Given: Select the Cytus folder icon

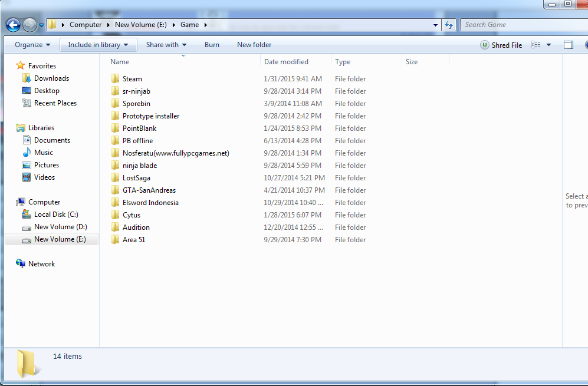Looking at the screenshot, I should pyautogui.click(x=116, y=215).
